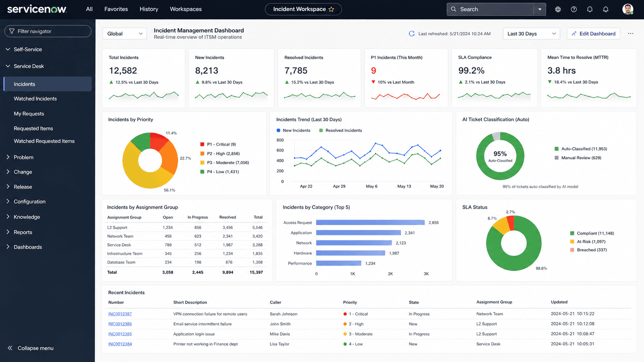Open the History menu
644x362 pixels.
pos(149,9)
